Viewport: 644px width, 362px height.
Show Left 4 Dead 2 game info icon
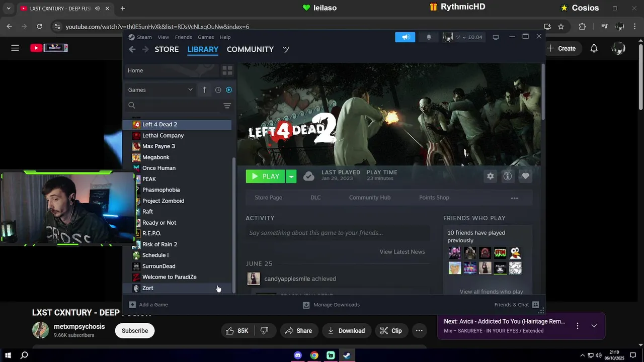(x=508, y=176)
